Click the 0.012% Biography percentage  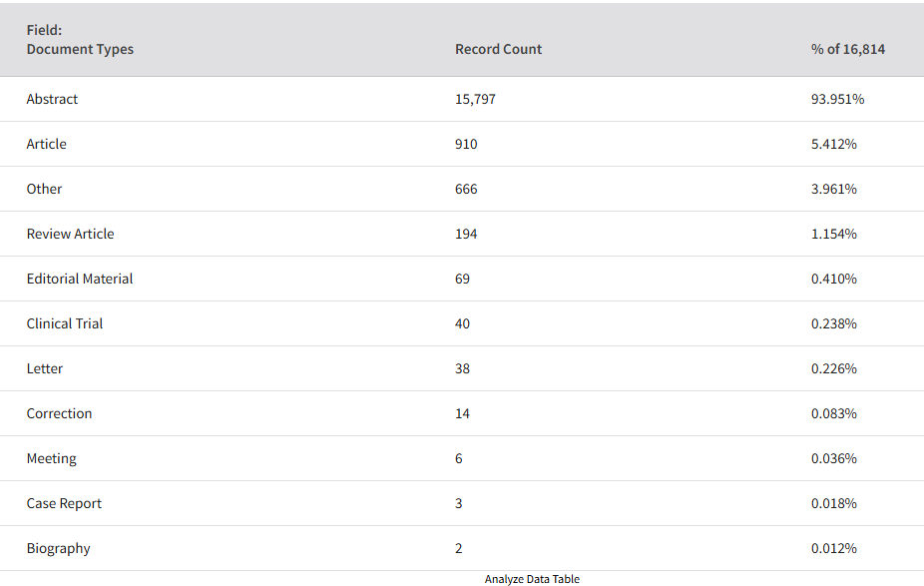[834, 548]
